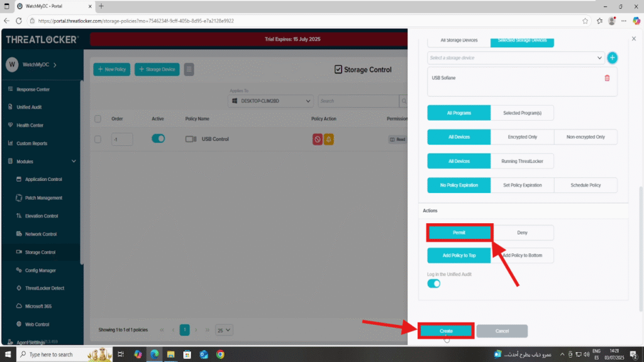
Task: Toggle the USB Control policy active switch
Action: 158,139
